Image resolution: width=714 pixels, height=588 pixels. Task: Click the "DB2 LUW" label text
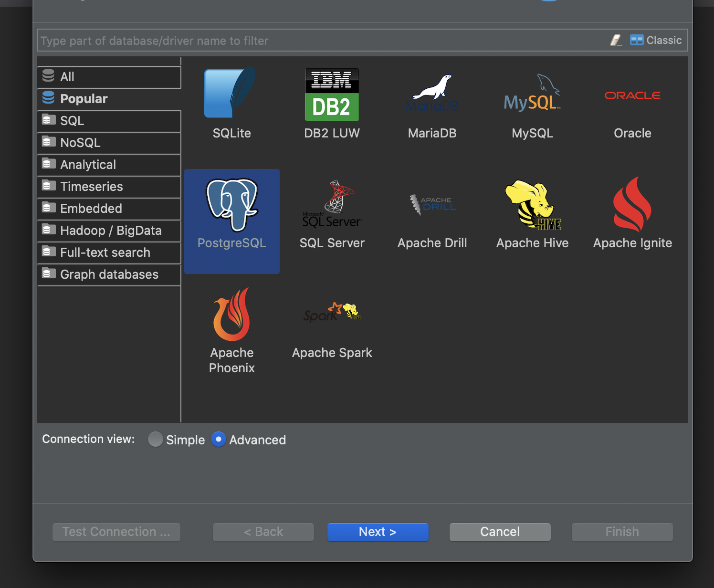point(332,133)
